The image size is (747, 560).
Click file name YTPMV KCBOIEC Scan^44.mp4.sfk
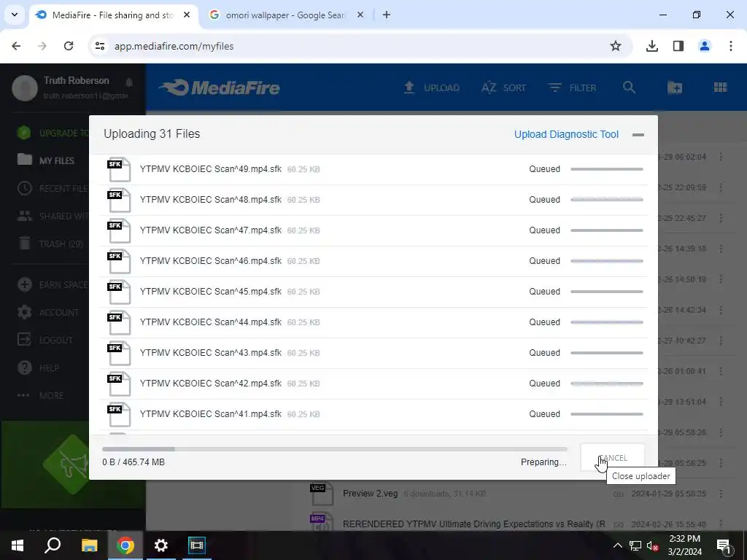(211, 322)
